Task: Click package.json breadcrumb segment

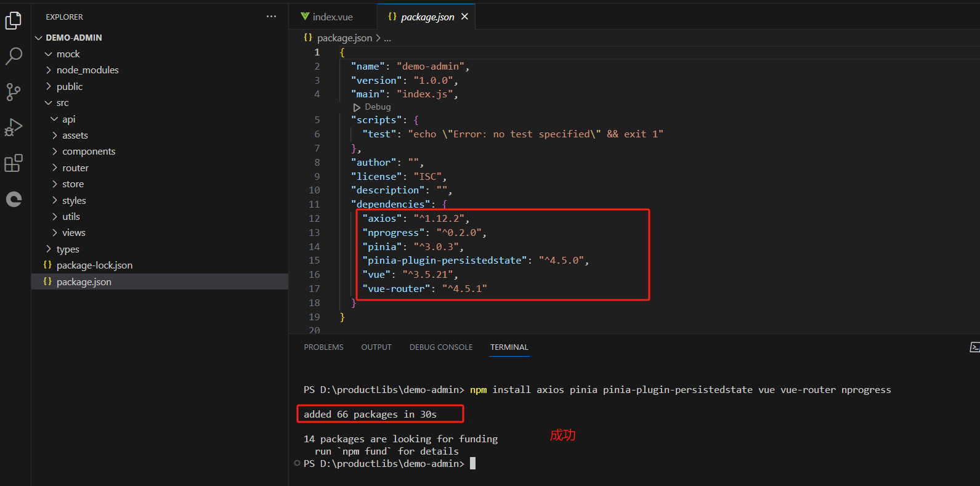Action: pos(344,38)
